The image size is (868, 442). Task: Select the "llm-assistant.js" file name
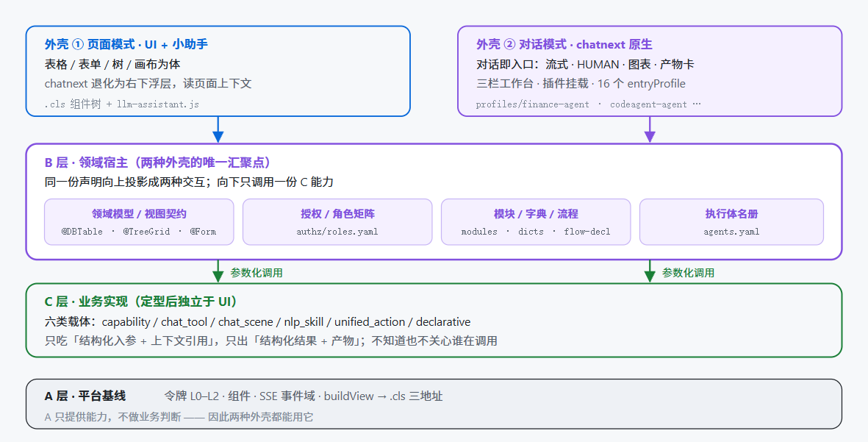click(x=158, y=104)
